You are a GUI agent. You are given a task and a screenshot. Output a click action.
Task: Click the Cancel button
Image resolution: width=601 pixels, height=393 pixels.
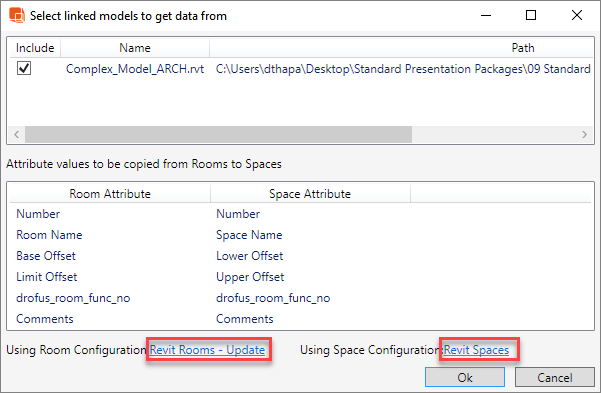pyautogui.click(x=555, y=377)
